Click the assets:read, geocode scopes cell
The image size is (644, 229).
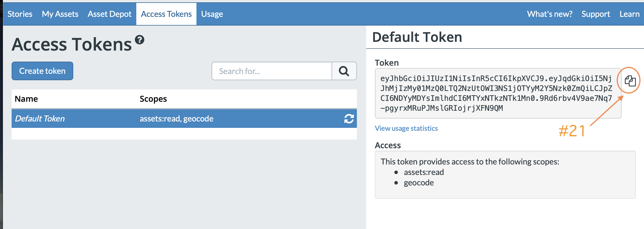[176, 119]
